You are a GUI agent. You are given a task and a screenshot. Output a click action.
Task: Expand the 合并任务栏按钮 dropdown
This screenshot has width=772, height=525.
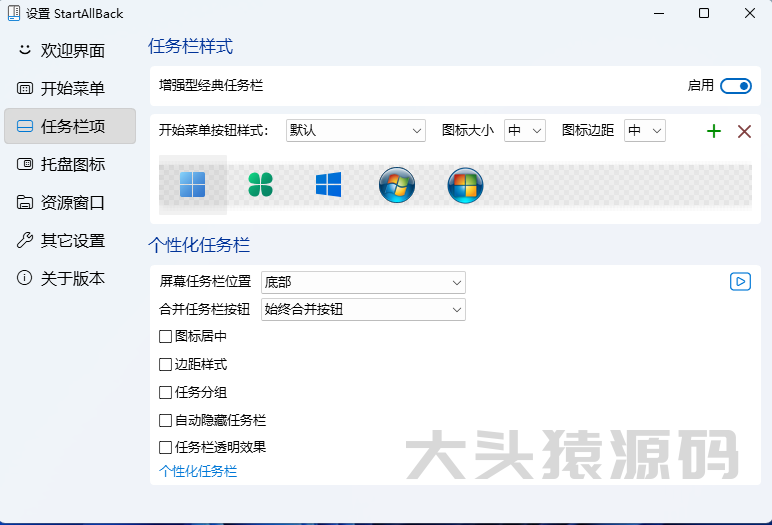click(363, 310)
